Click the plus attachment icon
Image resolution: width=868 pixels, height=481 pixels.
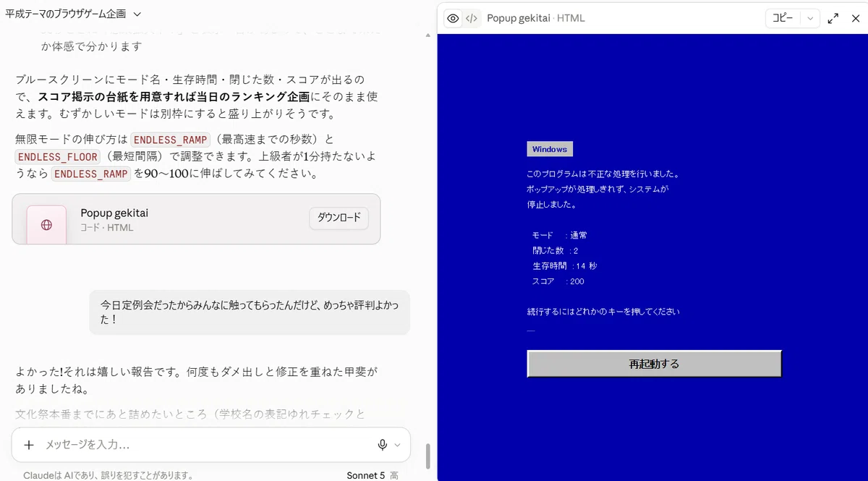point(29,445)
